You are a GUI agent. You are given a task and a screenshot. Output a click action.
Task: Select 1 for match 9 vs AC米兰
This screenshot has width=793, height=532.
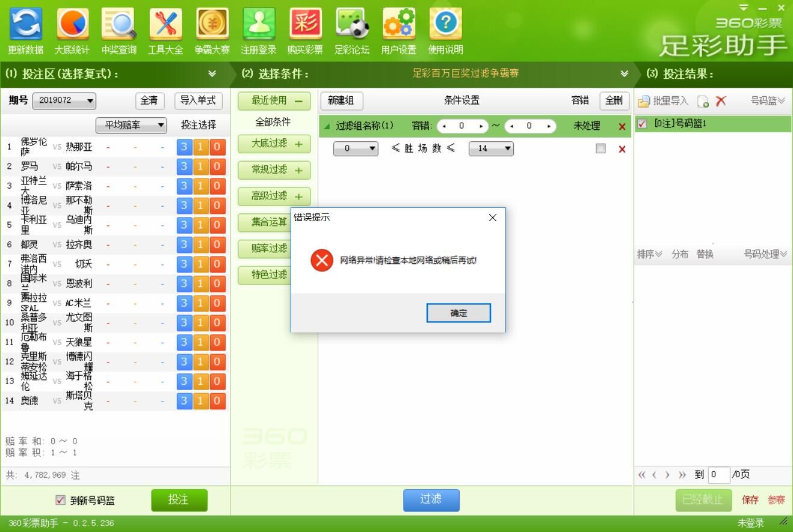[x=200, y=303]
